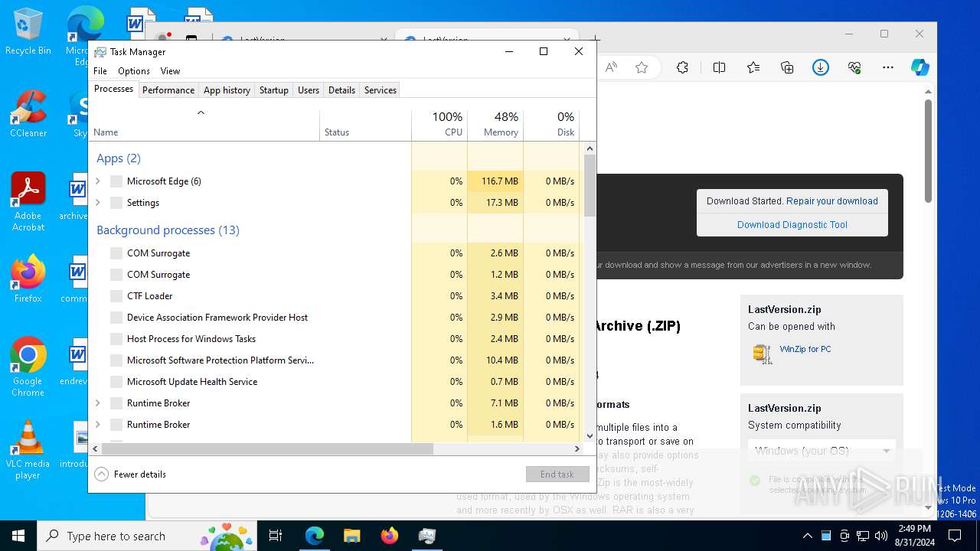The image size is (980, 551).
Task: Launch CCleaner from the desktop
Action: (x=28, y=113)
